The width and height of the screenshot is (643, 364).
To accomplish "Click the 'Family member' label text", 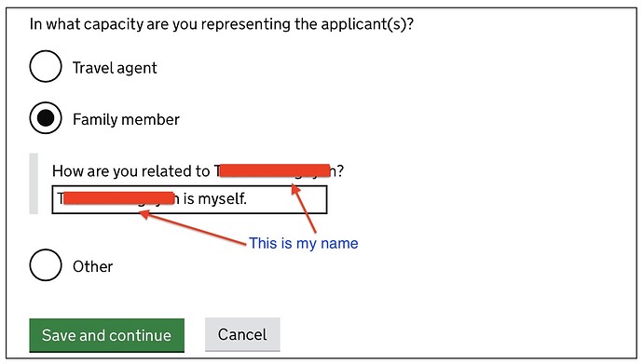I will pos(126,119).
